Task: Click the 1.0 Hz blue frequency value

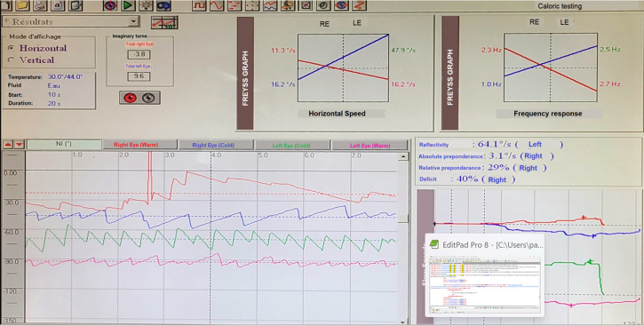Action: 491,84
